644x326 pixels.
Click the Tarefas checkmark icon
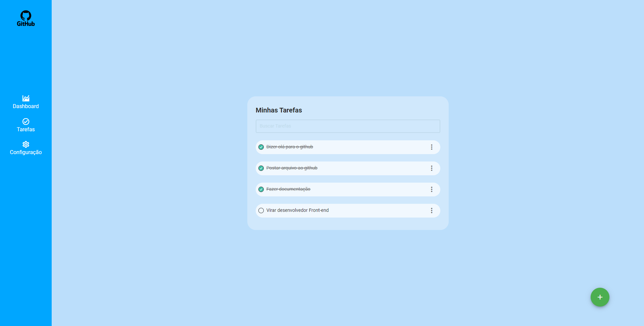point(26,122)
